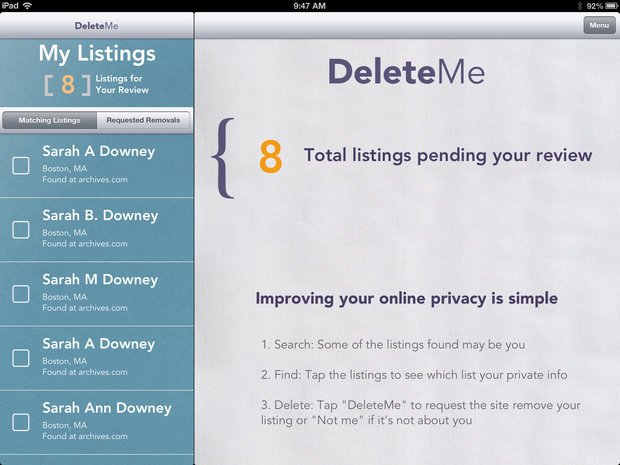620x465 pixels.
Task: Tap the My Listings heading
Action: [97, 54]
